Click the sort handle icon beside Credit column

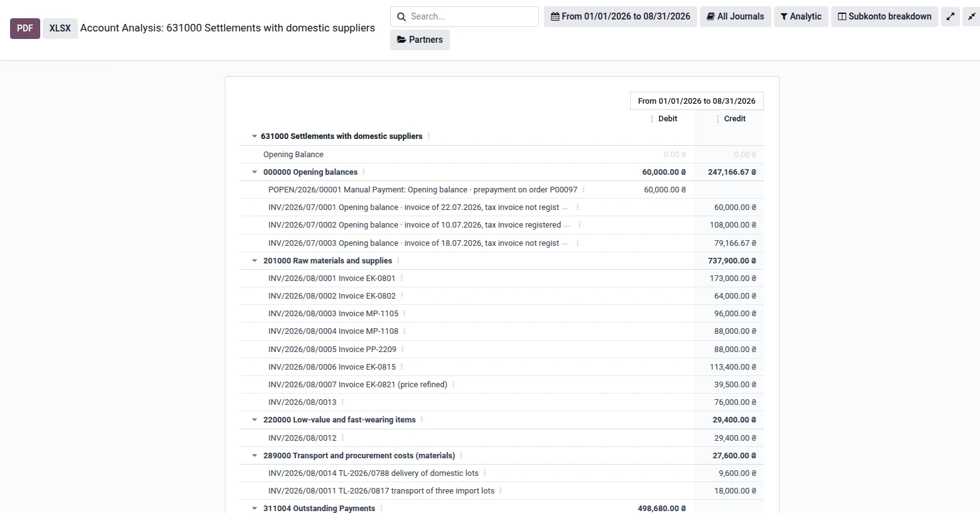[x=717, y=119]
